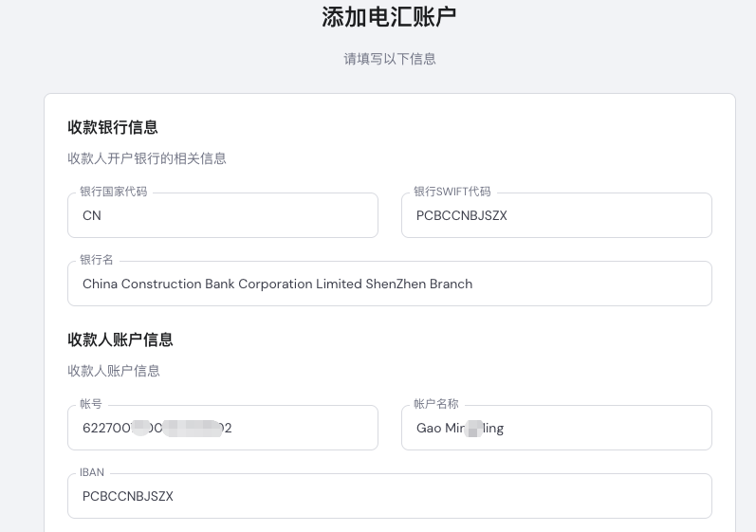This screenshot has width=756, height=532.
Task: Click the IBAN floating label
Action: click(x=92, y=472)
